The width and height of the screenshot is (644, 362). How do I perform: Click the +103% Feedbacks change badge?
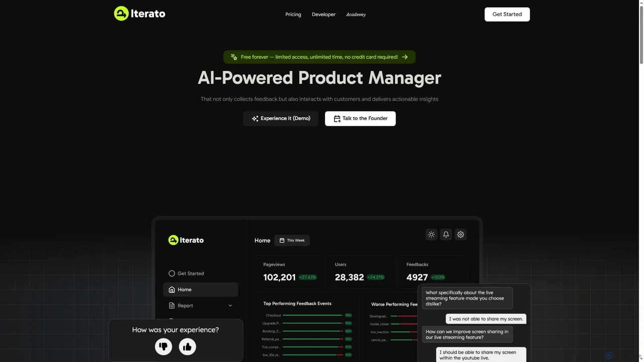tap(438, 278)
